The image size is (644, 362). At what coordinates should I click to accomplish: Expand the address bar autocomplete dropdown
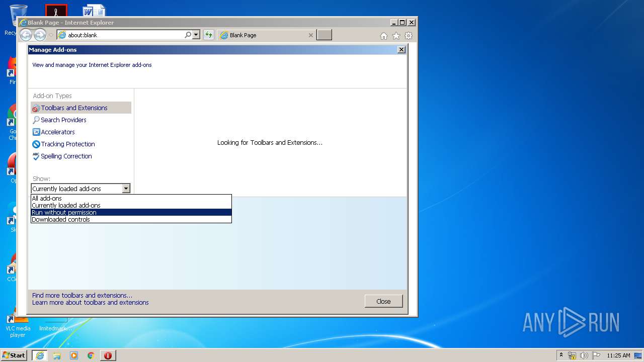tap(196, 35)
